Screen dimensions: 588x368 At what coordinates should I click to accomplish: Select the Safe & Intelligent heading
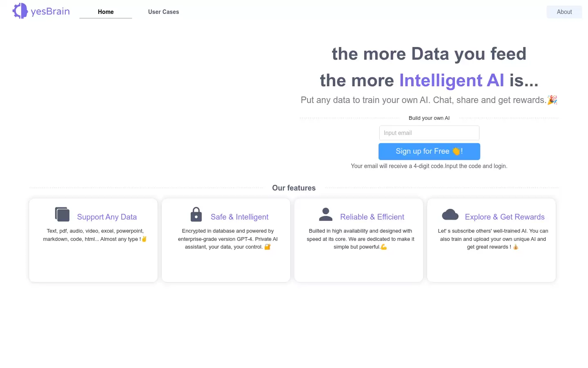coord(240,217)
